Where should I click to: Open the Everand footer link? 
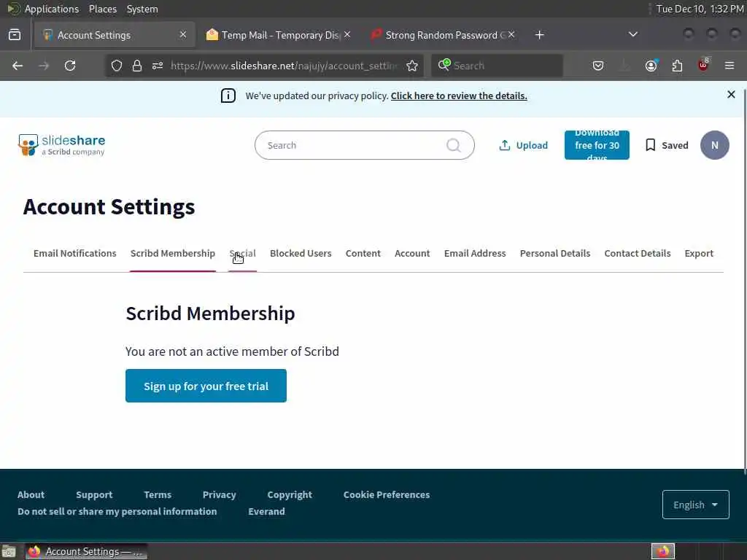(x=266, y=511)
